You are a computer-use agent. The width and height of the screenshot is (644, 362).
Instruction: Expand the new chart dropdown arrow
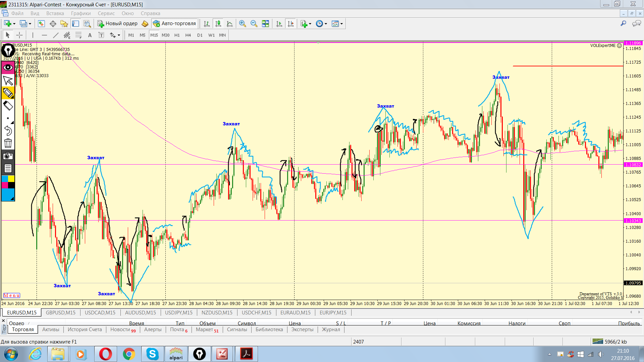coord(14,23)
